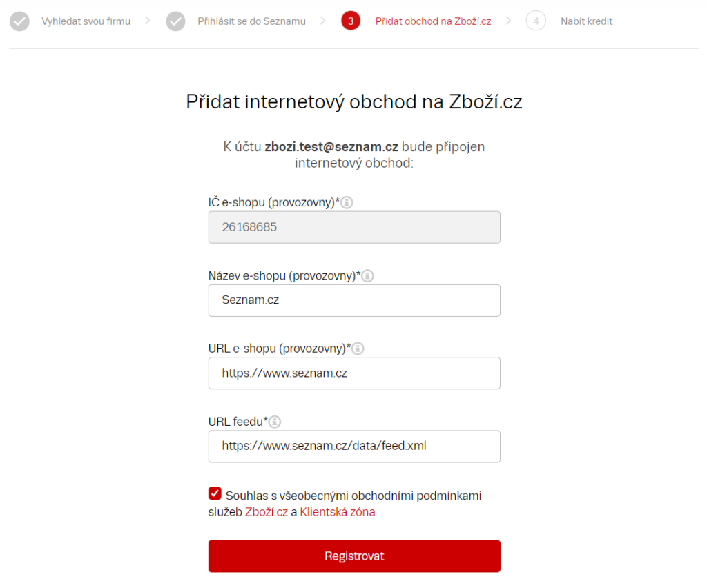Click checkmark icon for Přihlásit se do Seznamu
This screenshot has height=588, width=707.
(175, 21)
